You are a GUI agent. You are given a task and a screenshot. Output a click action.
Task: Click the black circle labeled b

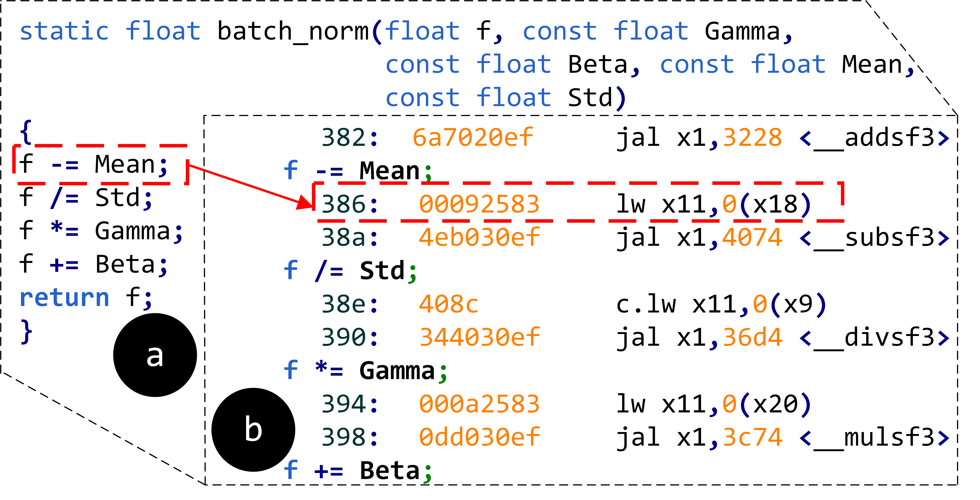253,430
